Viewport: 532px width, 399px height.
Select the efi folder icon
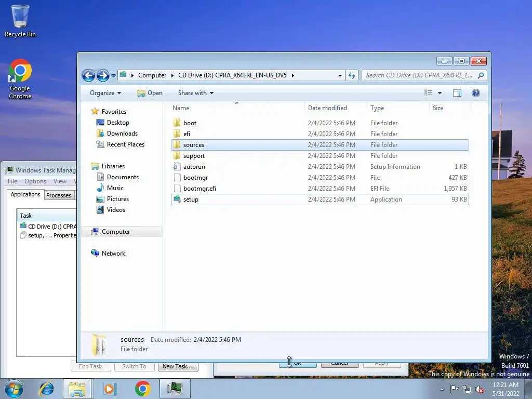click(177, 134)
